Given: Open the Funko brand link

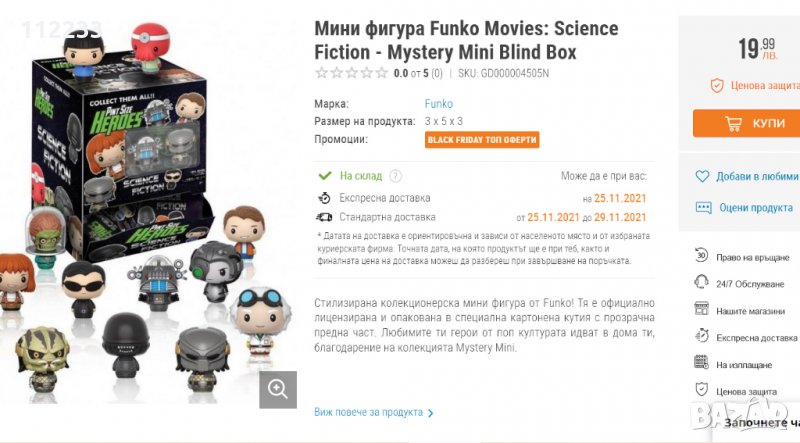Looking at the screenshot, I should (x=439, y=104).
